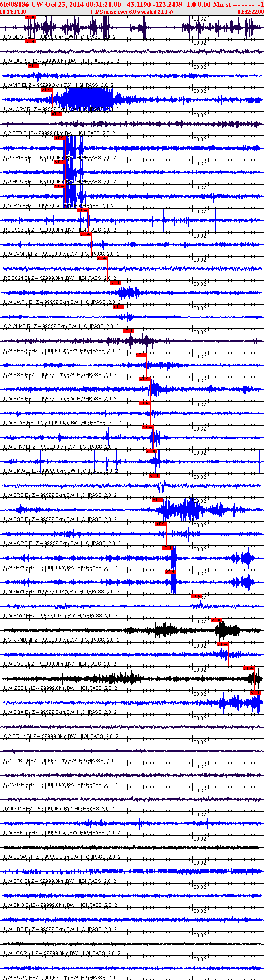Image resolution: width=264 pixels, height=980 pixels.
Task: Select the pick marker on UW OSD trace
Action: click(x=157, y=500)
